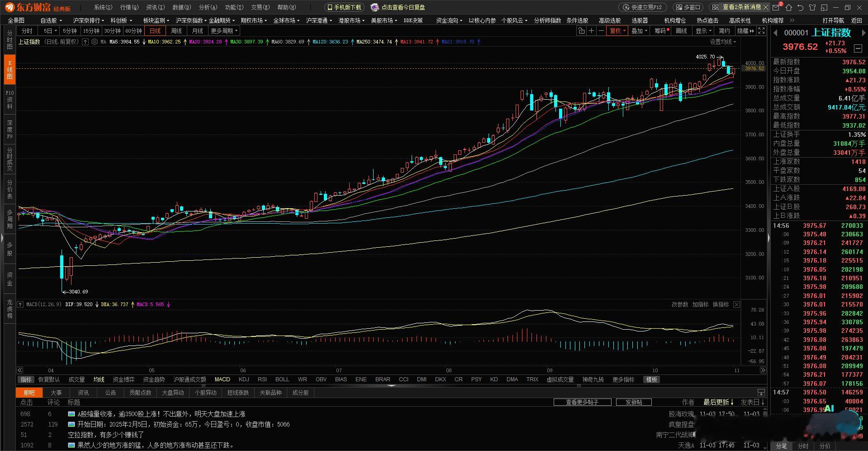Switch chart to 周线 period

176,31
